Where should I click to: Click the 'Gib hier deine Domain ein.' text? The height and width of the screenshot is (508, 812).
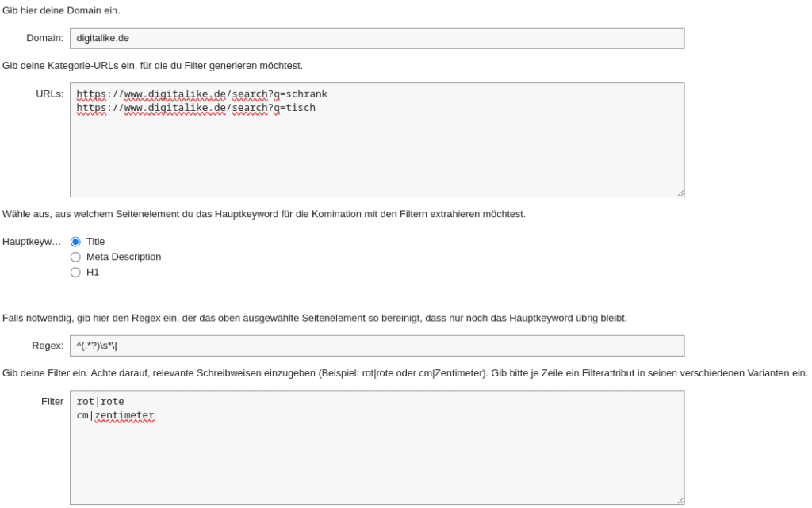61,10
